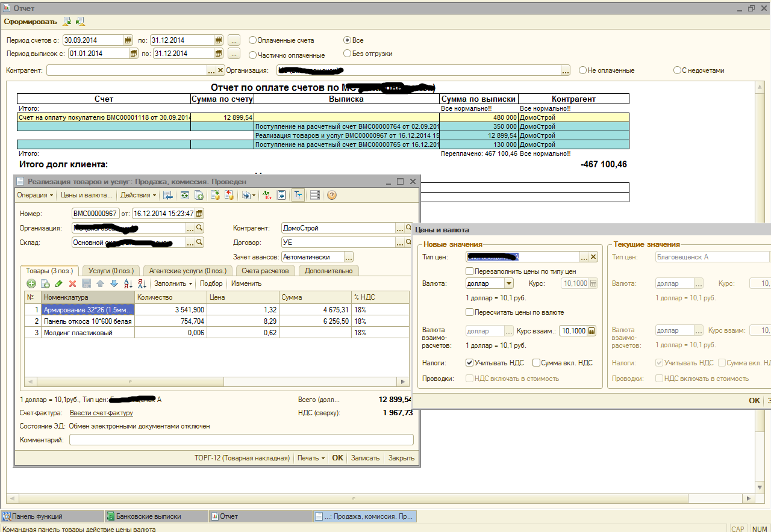Click the Ввести счет-фактуру link
Screen dimensions: 771x532
click(101, 413)
